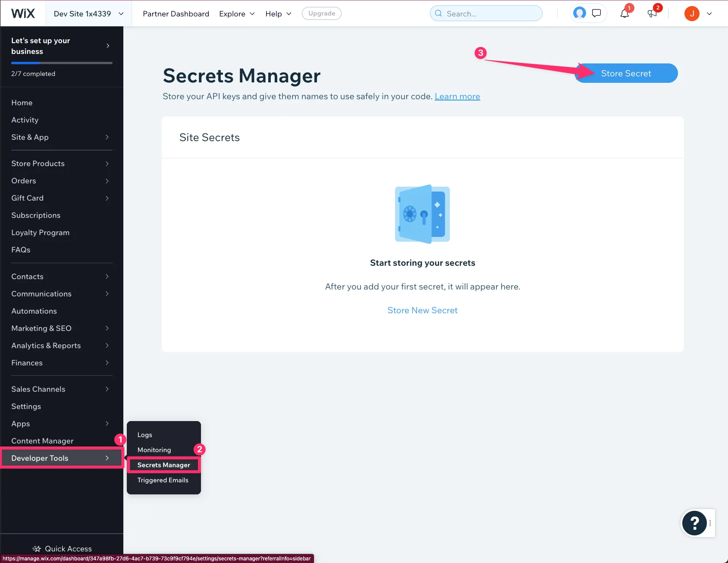Open Subscriptions in the sidebar
Image resolution: width=728 pixels, height=563 pixels.
point(36,215)
